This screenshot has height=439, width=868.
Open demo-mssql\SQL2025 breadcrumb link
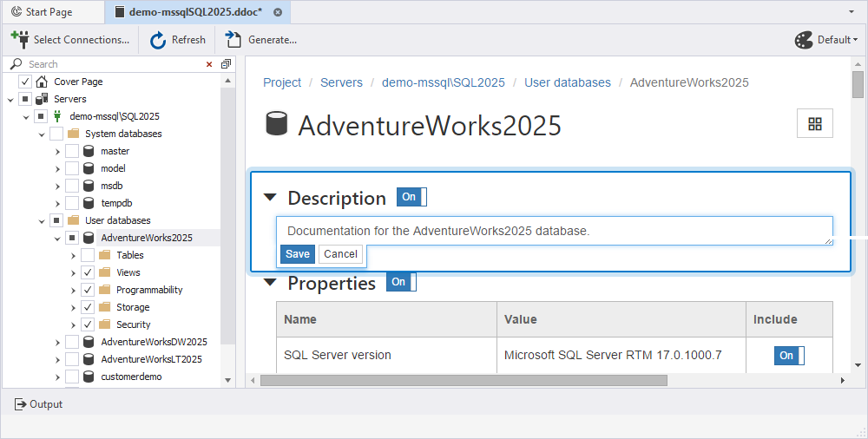pyautogui.click(x=444, y=82)
